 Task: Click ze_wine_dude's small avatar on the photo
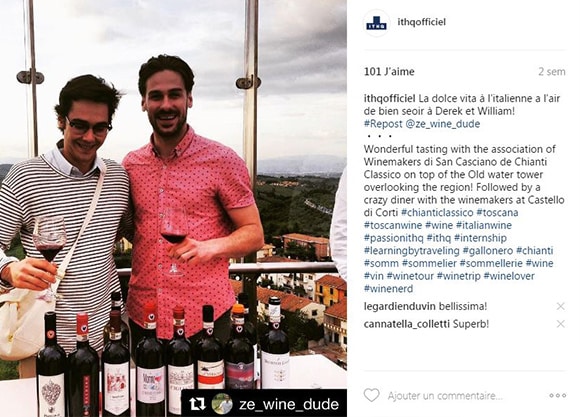coord(222,404)
